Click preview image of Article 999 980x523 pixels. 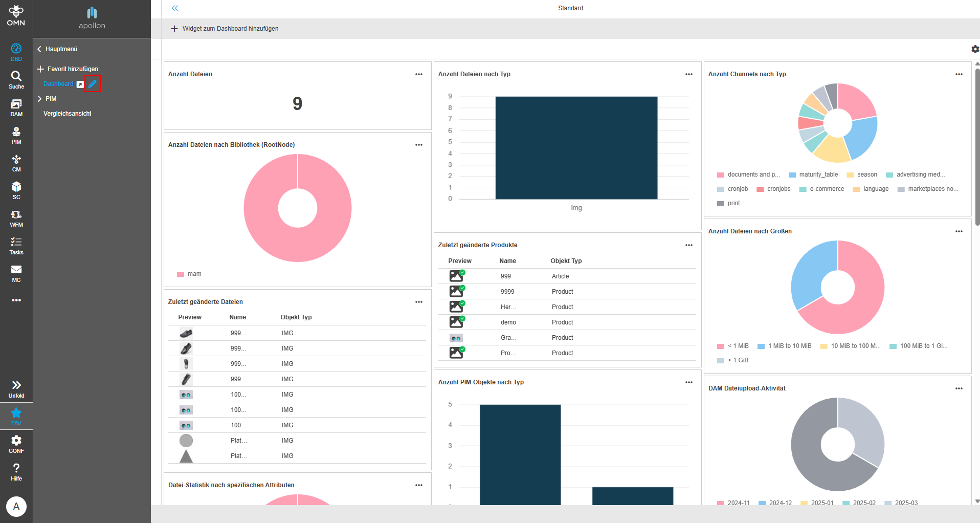tap(457, 276)
